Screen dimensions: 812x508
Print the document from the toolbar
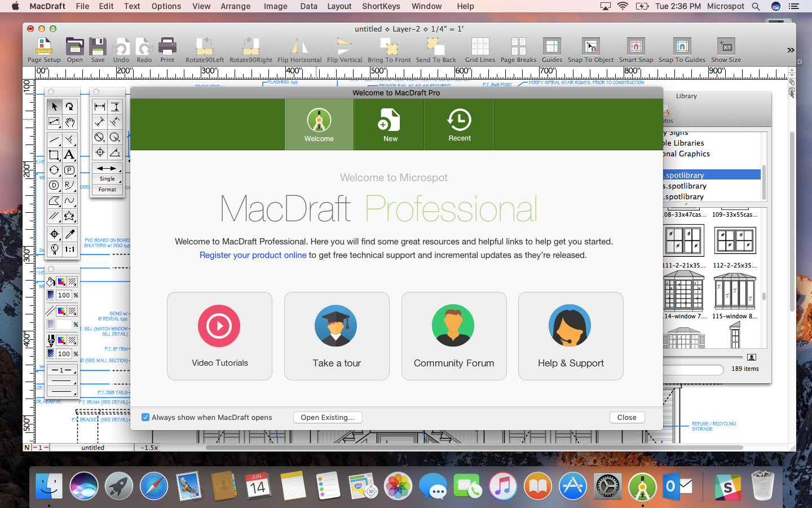click(167, 50)
